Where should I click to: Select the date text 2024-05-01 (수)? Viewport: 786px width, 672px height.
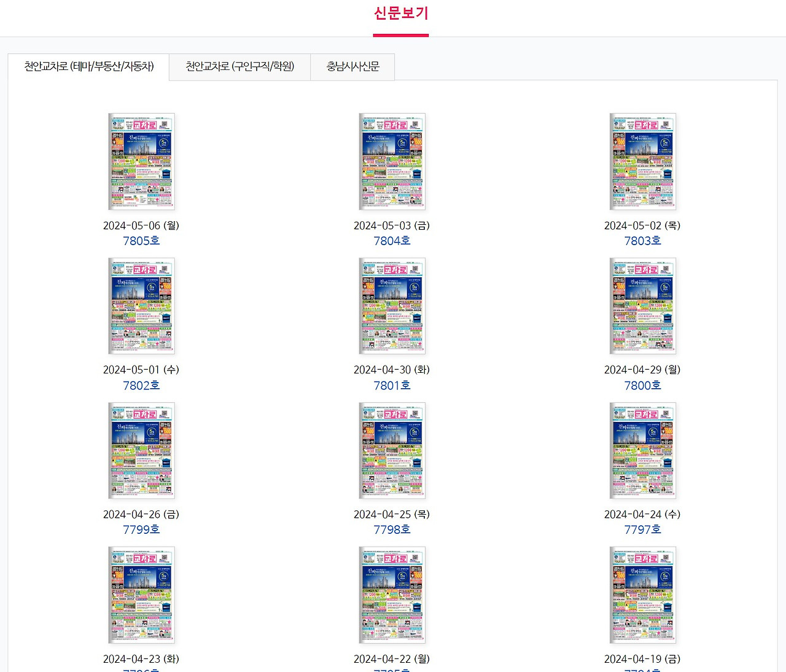click(x=141, y=370)
